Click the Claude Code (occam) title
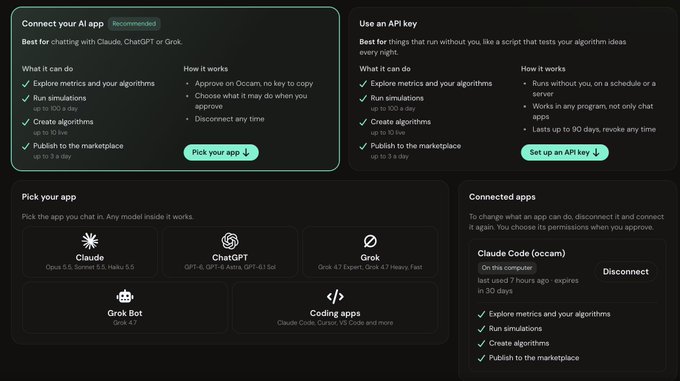 point(521,253)
